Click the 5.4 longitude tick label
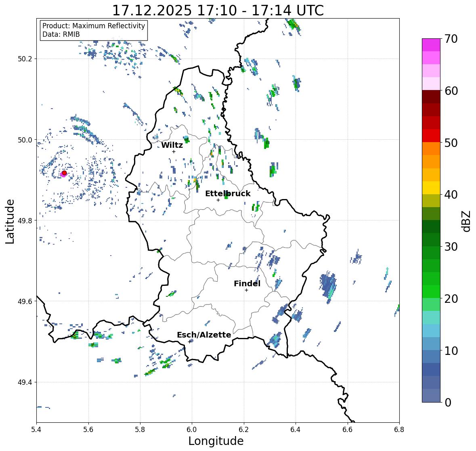Image resolution: width=476 pixels, height=451 pixels. pos(36,430)
